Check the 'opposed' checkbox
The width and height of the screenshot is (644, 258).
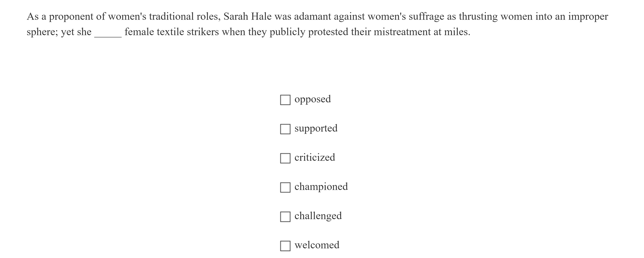click(285, 100)
